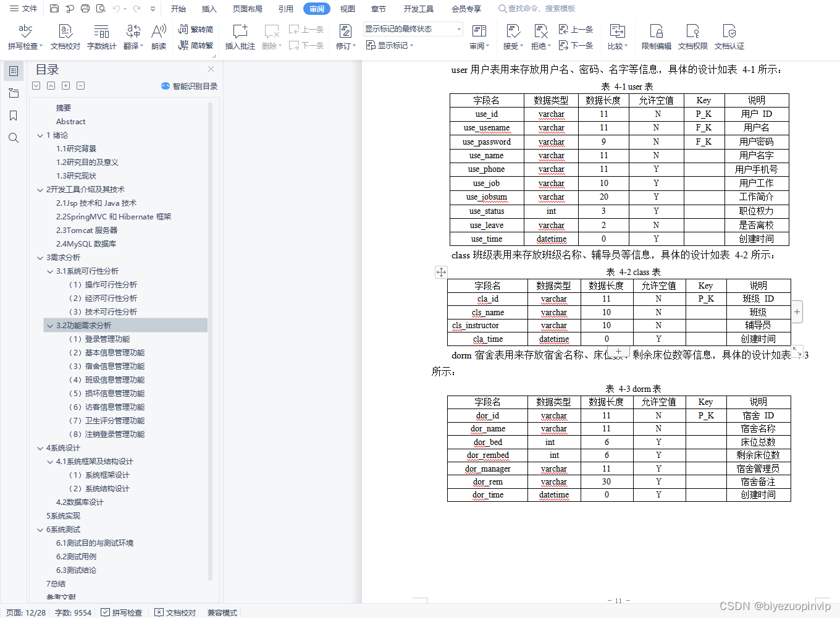Go to next revision 下一条 after 拒绝
Image resolution: width=840 pixels, height=618 pixels.
click(x=576, y=45)
